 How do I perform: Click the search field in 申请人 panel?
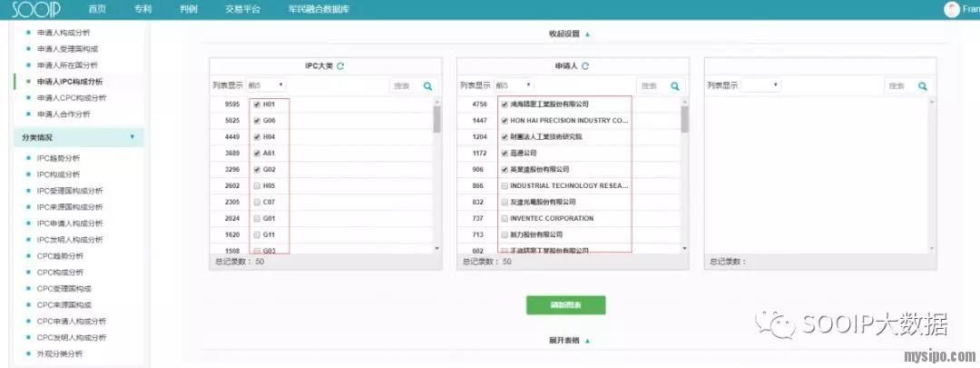[652, 86]
